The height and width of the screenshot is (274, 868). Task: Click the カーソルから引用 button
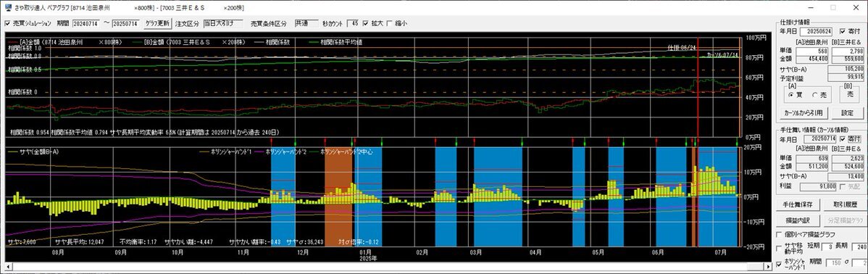pyautogui.click(x=804, y=112)
